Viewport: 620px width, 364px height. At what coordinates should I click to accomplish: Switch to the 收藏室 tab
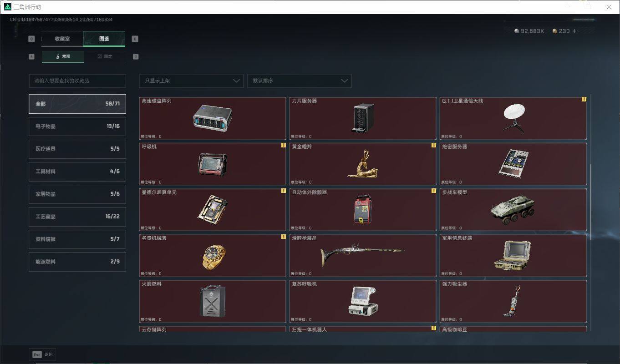coord(62,39)
